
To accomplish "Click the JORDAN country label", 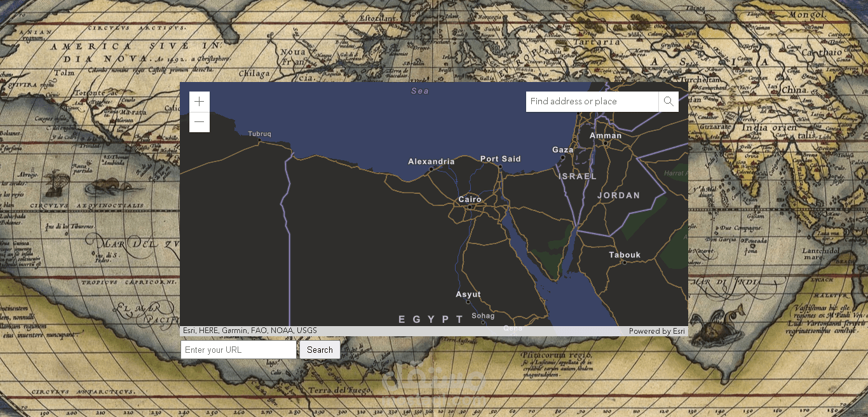I will tap(619, 196).
